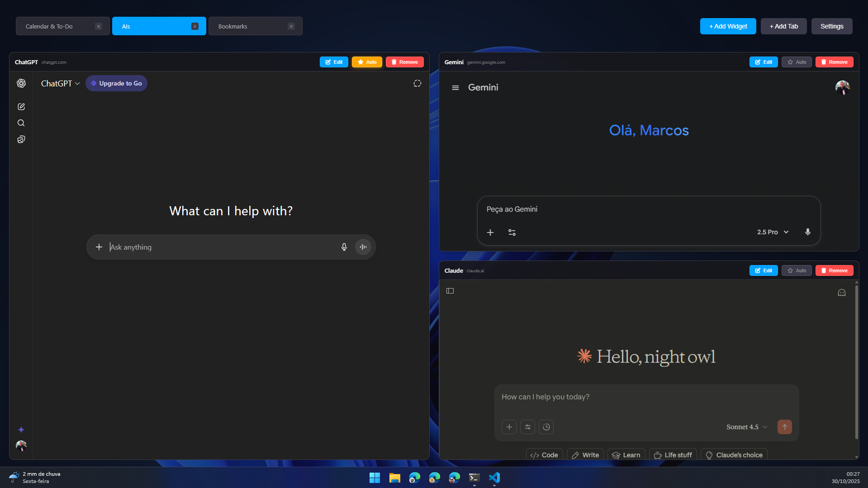Screen dimensions: 868x488
Task: Start a new chat in ChatGPT sidebar
Action: 21,107
